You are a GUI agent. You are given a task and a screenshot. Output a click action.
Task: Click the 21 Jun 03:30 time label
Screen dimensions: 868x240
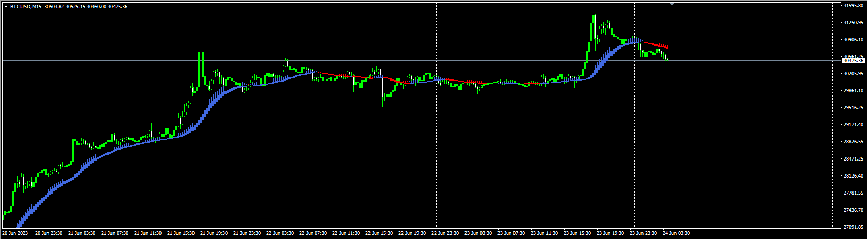82,233
